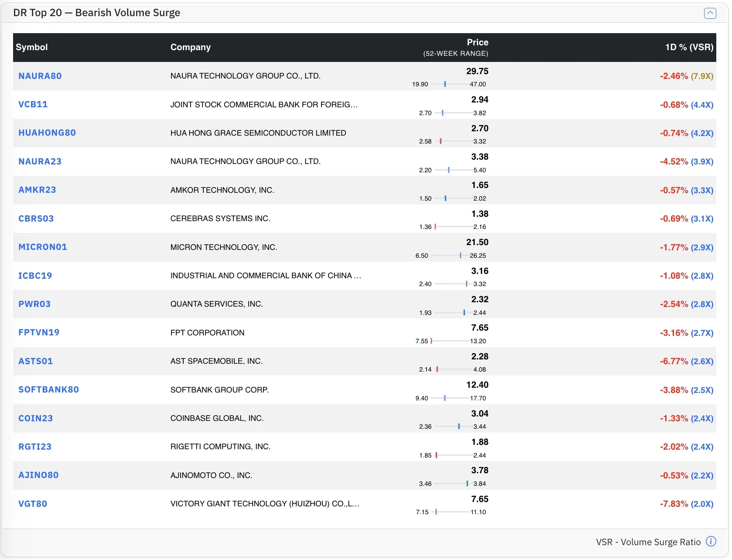The image size is (732, 560).
Task: Open the ASTS01 symbol link
Action: [36, 361]
